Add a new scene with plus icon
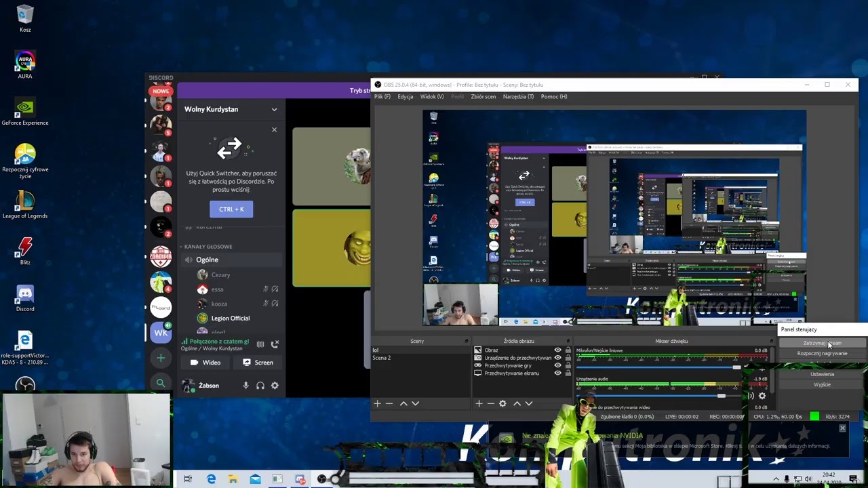The width and height of the screenshot is (868, 488). pyautogui.click(x=378, y=403)
